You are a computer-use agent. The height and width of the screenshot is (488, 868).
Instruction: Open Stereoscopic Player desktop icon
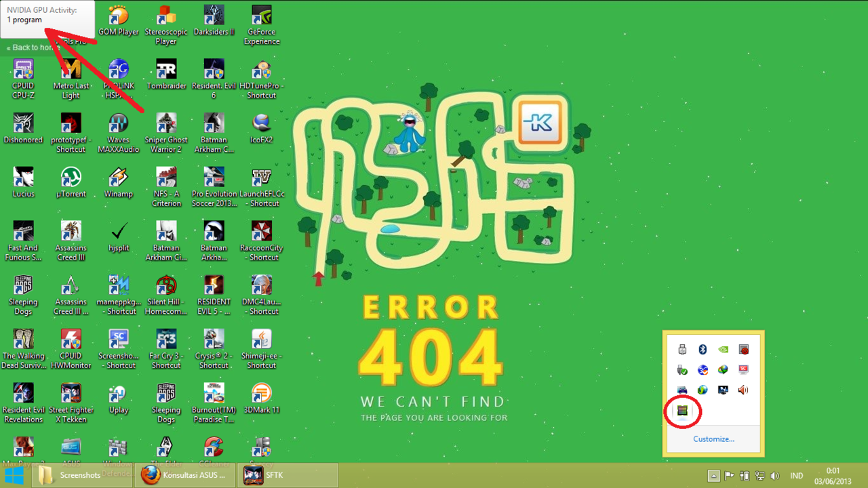(166, 25)
